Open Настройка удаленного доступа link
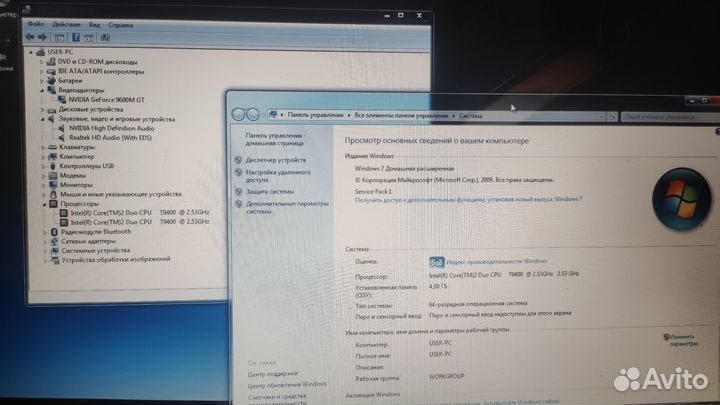720x405 pixels. 278,176
